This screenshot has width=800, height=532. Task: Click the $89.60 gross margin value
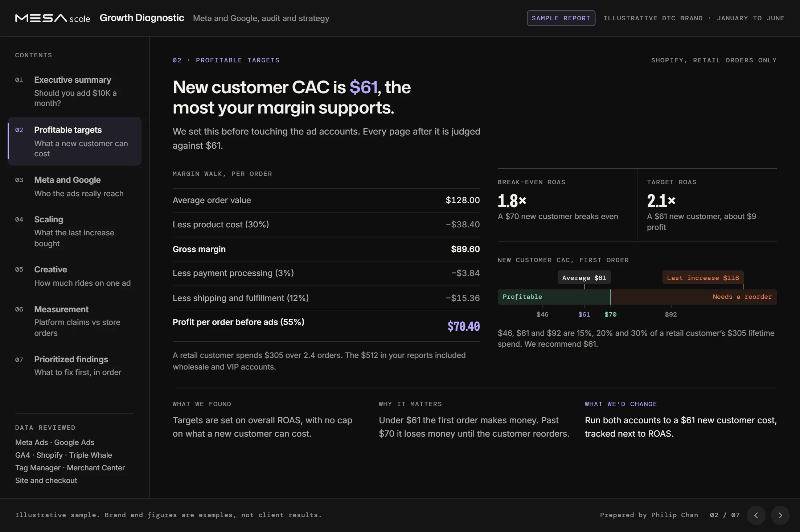tap(465, 249)
